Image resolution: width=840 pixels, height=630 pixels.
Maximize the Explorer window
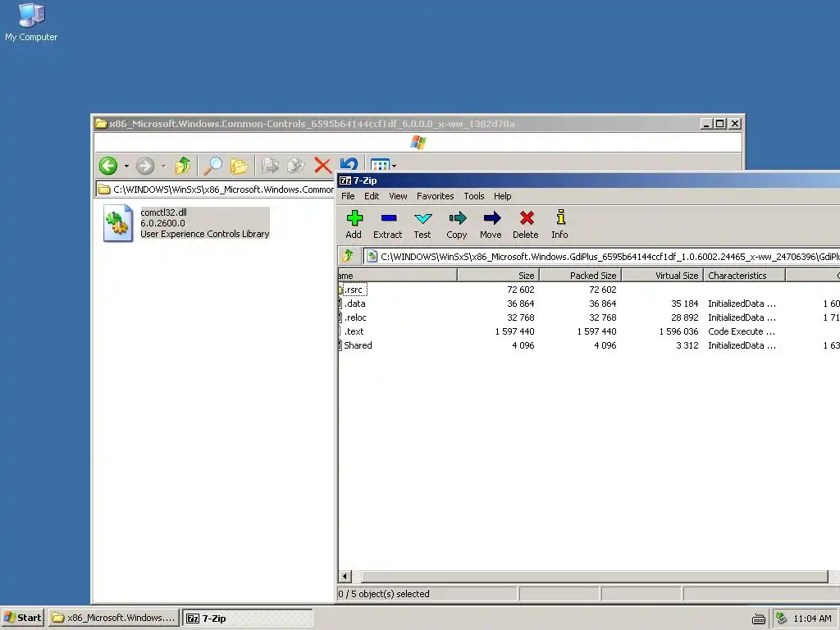(720, 124)
